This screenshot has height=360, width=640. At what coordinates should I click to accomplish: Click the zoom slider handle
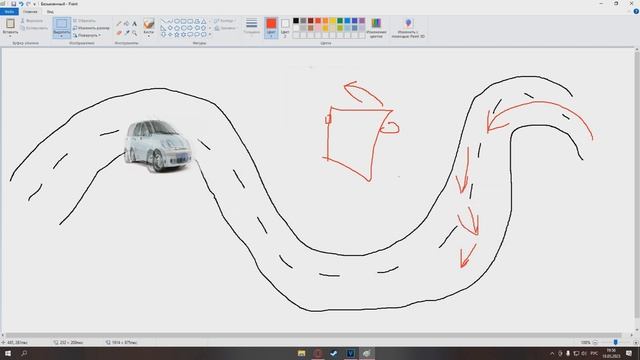pos(616,342)
